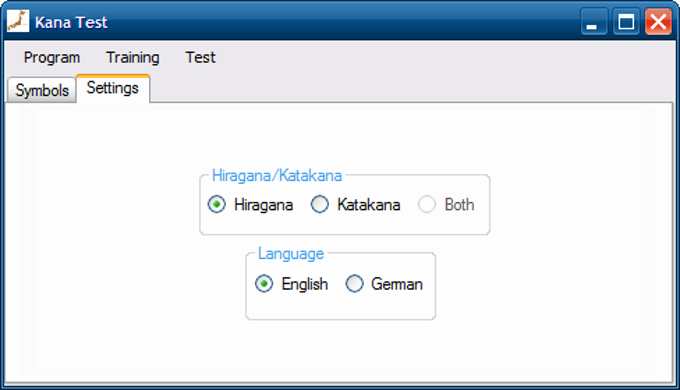Click the Kana Test title bar text
The width and height of the screenshot is (680, 390).
71,22
